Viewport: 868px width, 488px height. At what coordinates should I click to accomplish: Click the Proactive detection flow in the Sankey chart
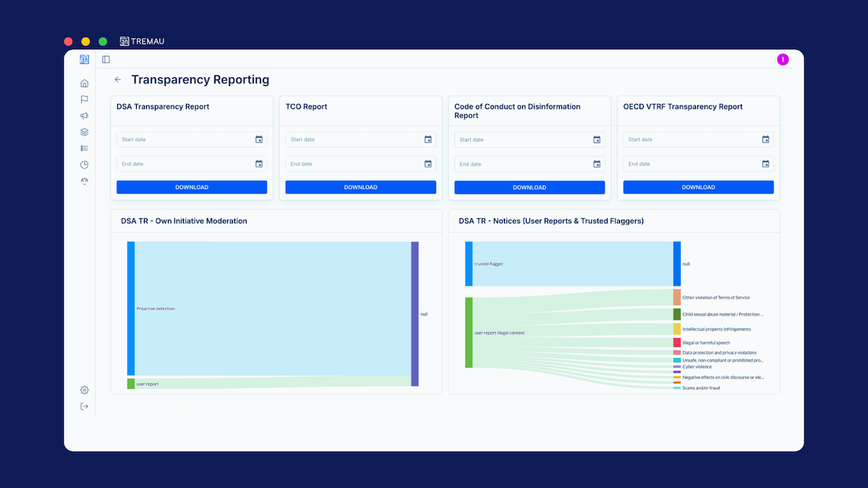pos(272,309)
